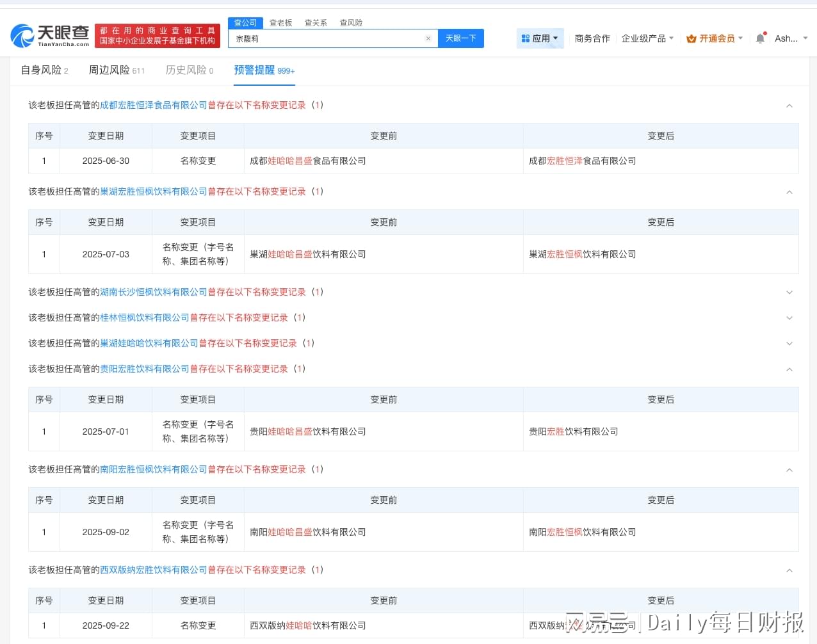Open the notification bell
This screenshot has height=644, width=817.
pyautogui.click(x=760, y=38)
